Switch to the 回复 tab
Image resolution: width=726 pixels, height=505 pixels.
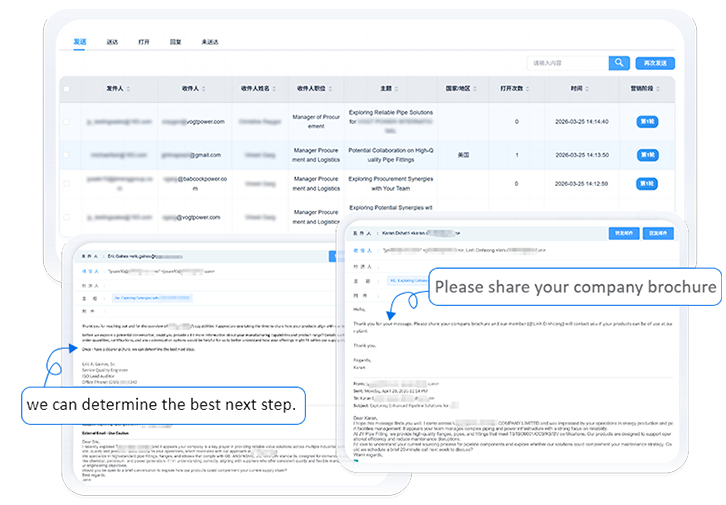(175, 42)
